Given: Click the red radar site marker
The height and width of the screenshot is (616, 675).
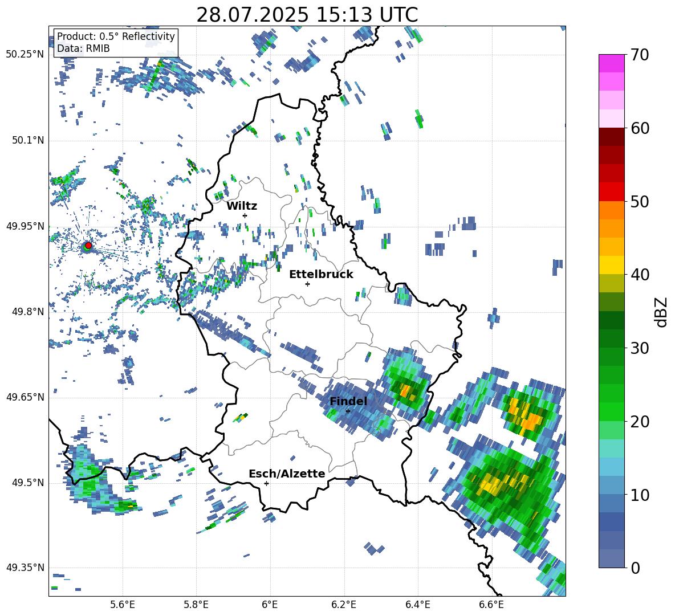Looking at the screenshot, I should (x=88, y=245).
